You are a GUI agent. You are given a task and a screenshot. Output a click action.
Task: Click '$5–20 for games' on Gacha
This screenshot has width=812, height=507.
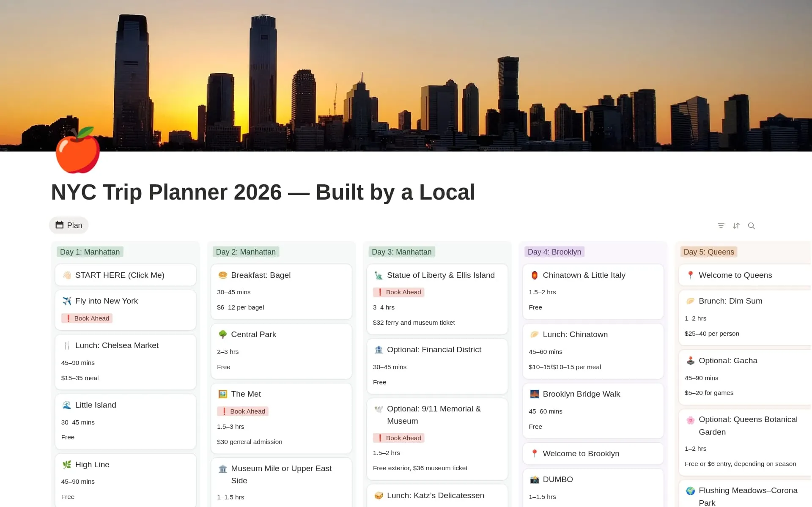point(709,393)
